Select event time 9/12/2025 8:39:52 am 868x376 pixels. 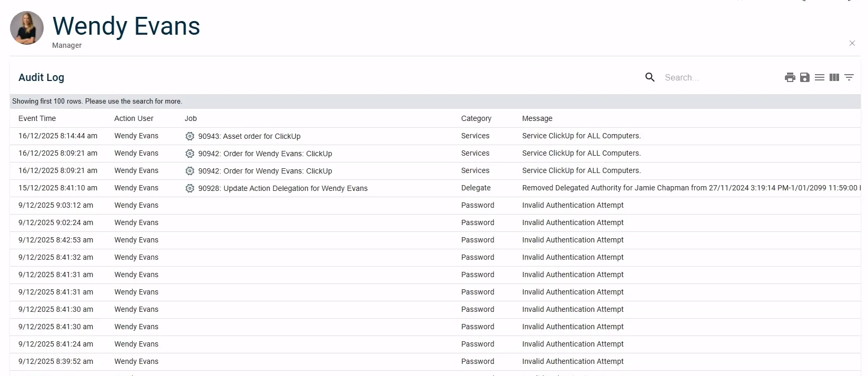pyautogui.click(x=56, y=361)
